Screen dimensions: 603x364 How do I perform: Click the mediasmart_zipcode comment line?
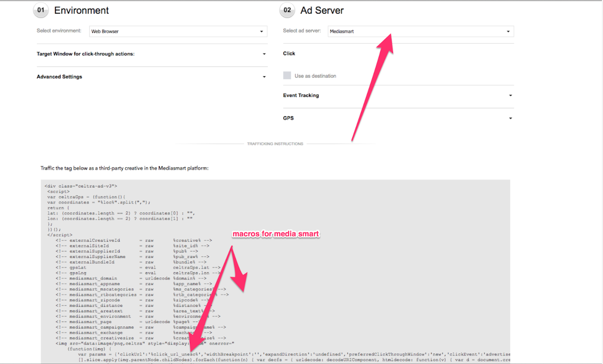(x=132, y=300)
